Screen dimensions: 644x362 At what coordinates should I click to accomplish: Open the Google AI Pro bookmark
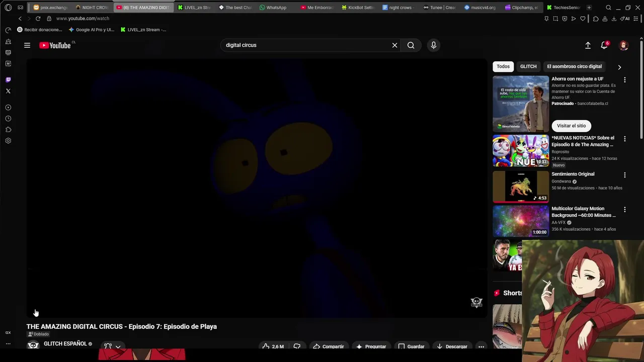[x=92, y=30]
